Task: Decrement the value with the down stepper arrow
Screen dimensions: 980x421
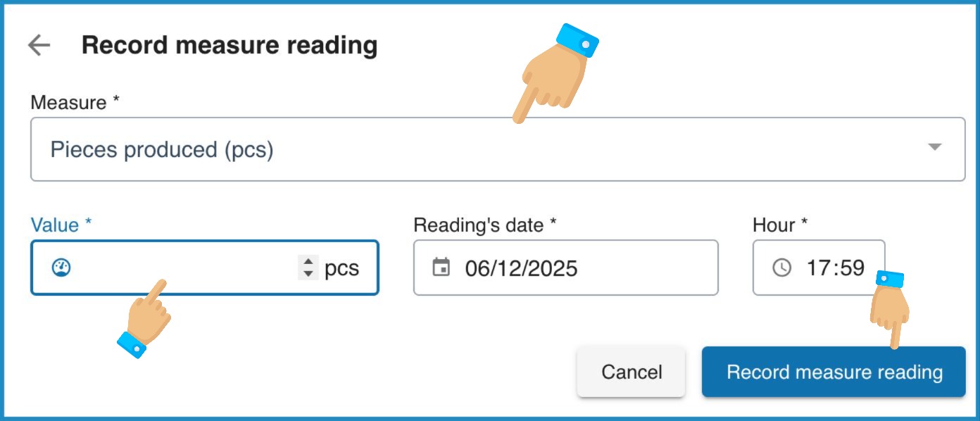Action: tap(308, 273)
